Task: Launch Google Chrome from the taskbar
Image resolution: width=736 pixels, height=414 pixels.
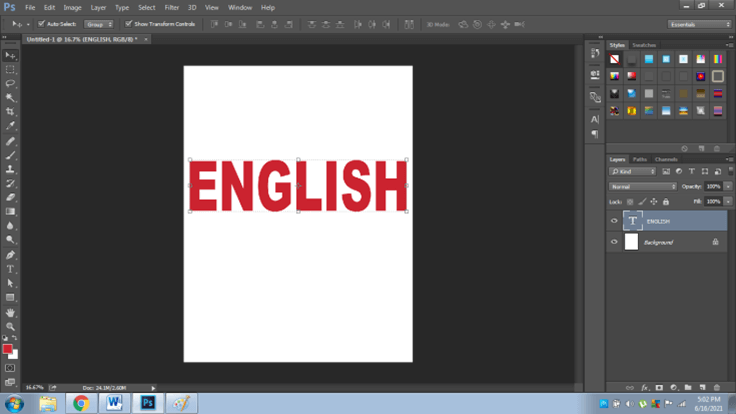Action: [x=81, y=403]
